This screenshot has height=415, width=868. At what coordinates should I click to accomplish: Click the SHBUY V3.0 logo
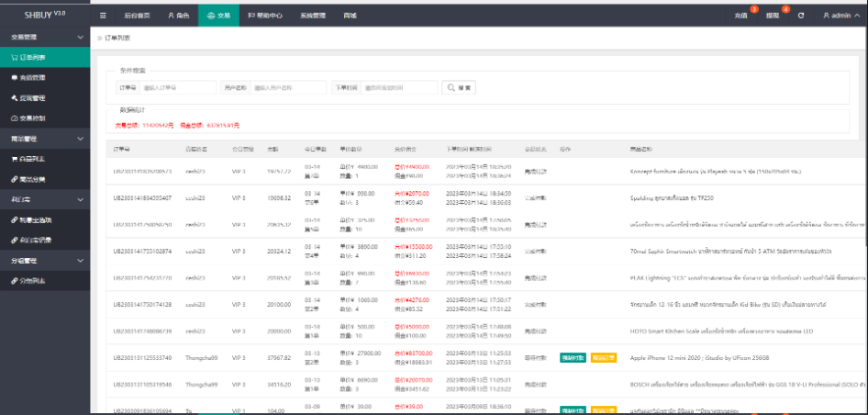coord(45,15)
